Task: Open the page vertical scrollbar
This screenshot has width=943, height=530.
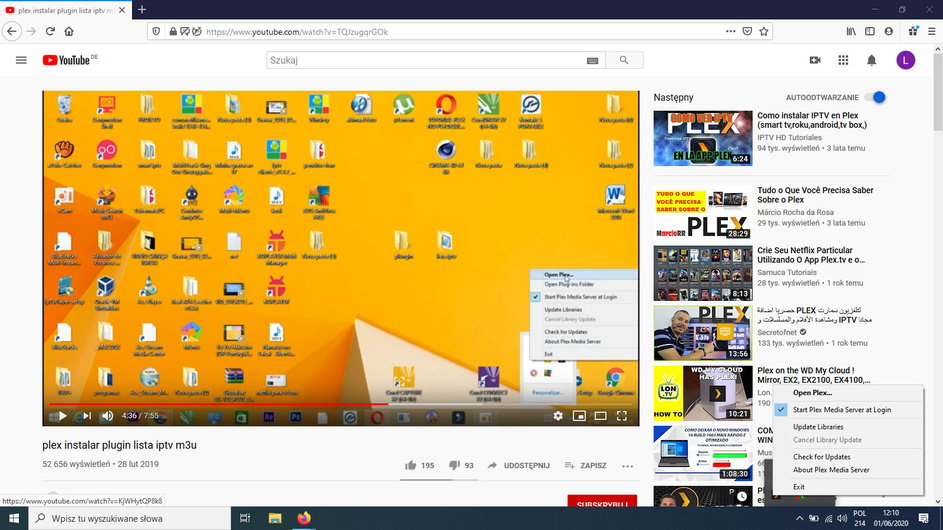Action: (x=938, y=91)
